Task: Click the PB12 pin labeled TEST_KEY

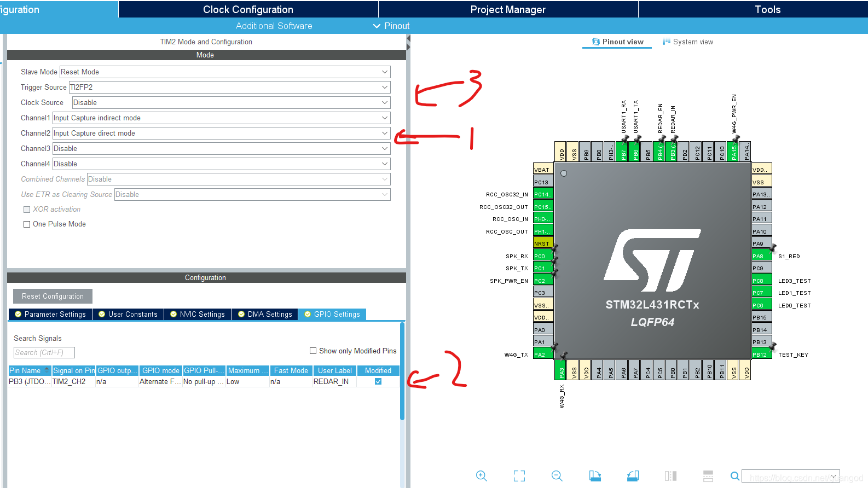Action: click(761, 355)
